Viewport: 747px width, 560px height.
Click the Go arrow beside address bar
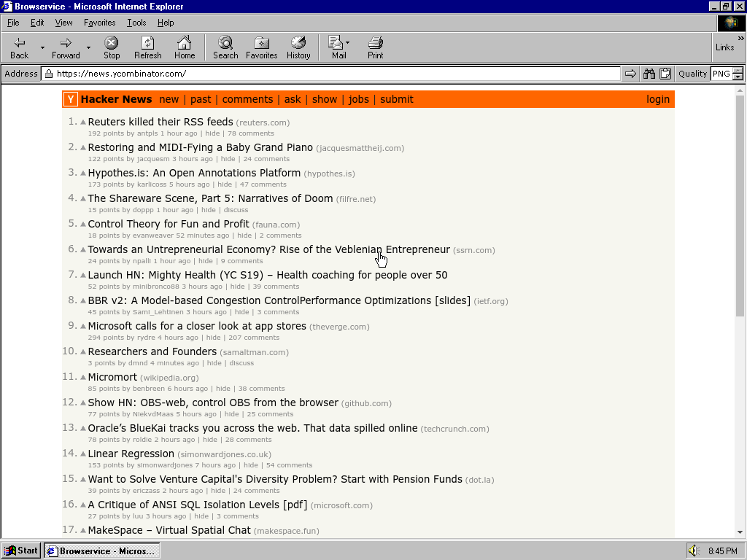pos(630,74)
